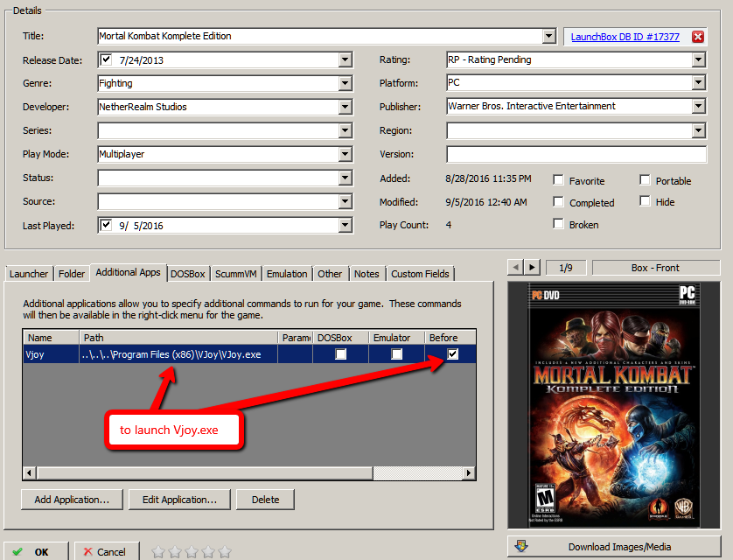Click the Mortal Kombat box art image
The width and height of the screenshot is (733, 560).
coord(614,405)
